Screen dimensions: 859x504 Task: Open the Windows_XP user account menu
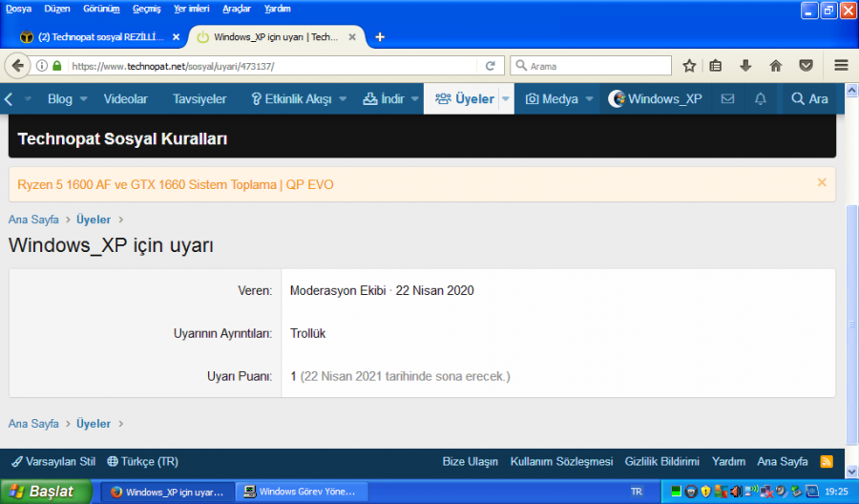click(x=655, y=98)
